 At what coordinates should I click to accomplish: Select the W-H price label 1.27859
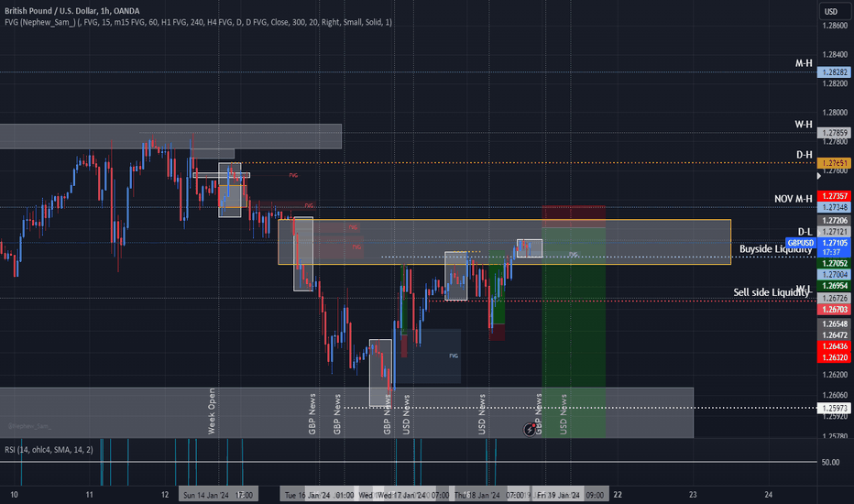coord(835,133)
